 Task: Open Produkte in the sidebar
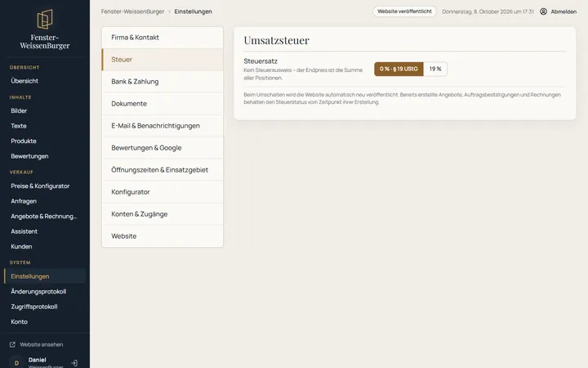point(45,141)
